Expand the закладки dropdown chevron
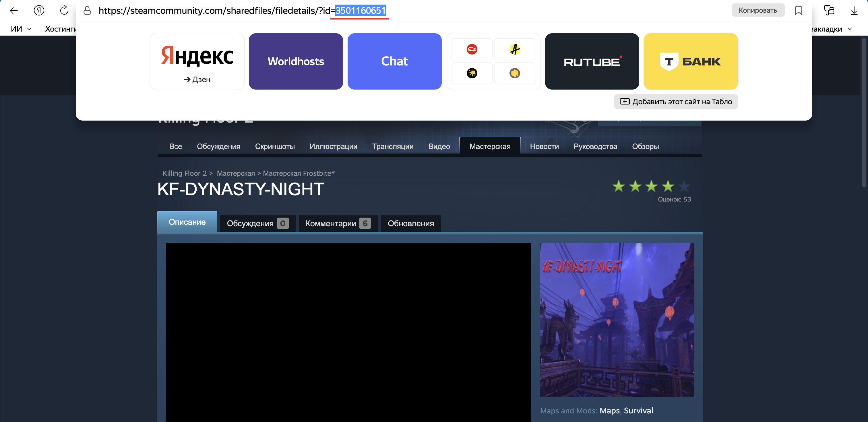This screenshot has width=868, height=422. pos(849,29)
